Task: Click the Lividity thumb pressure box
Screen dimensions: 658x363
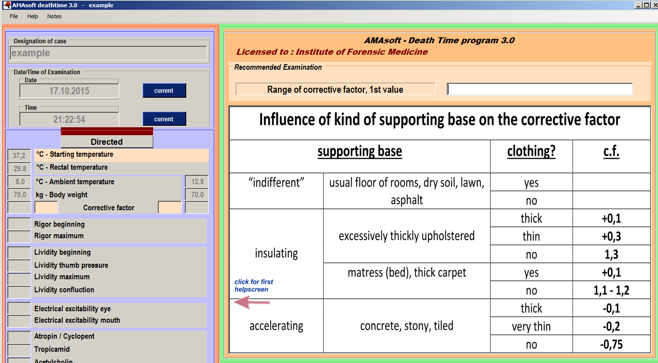Action: point(19,265)
